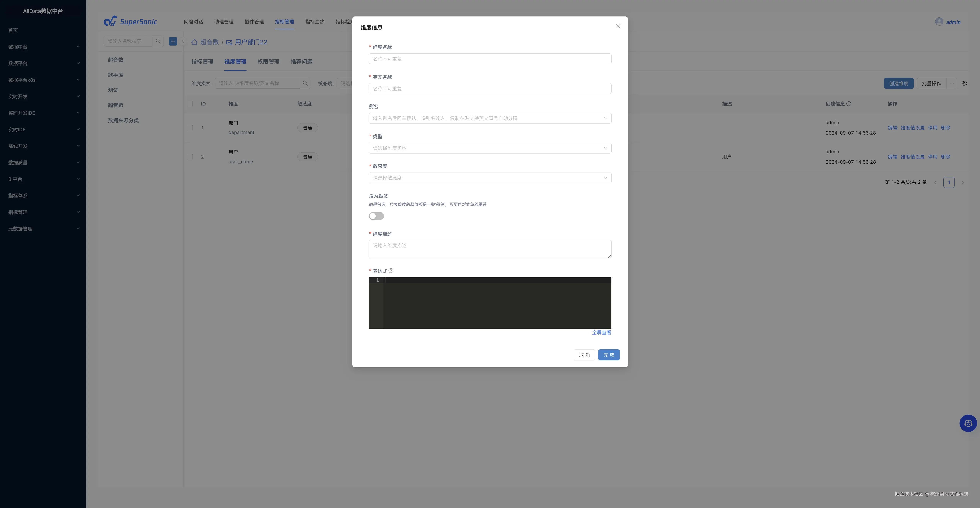Click the dimension search magnifier icon
The height and width of the screenshot is (508, 980).
(x=305, y=83)
